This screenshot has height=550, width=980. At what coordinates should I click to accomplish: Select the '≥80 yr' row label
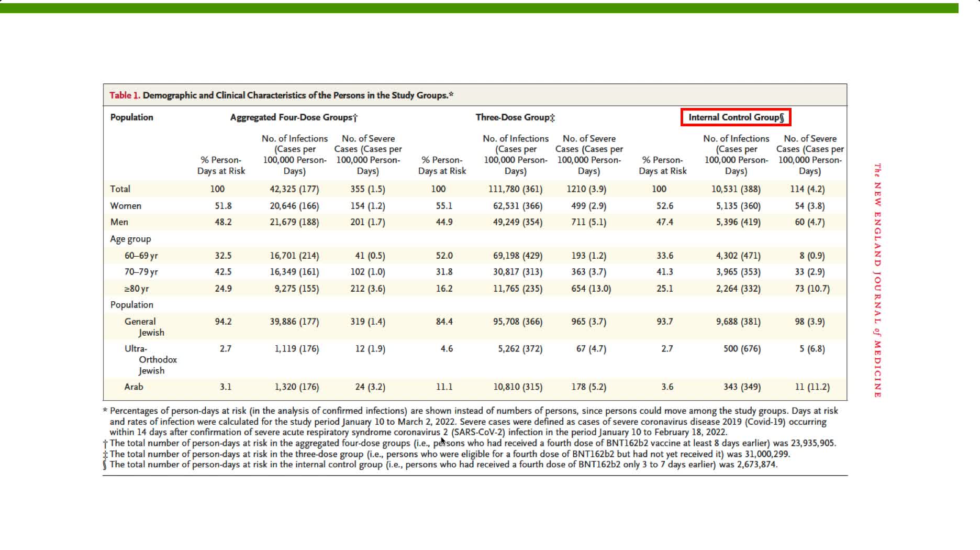coord(136,289)
